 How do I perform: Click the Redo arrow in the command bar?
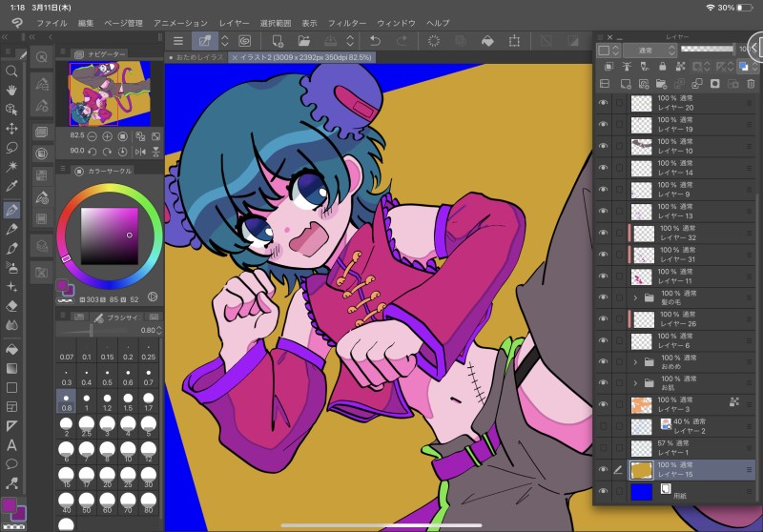402,41
